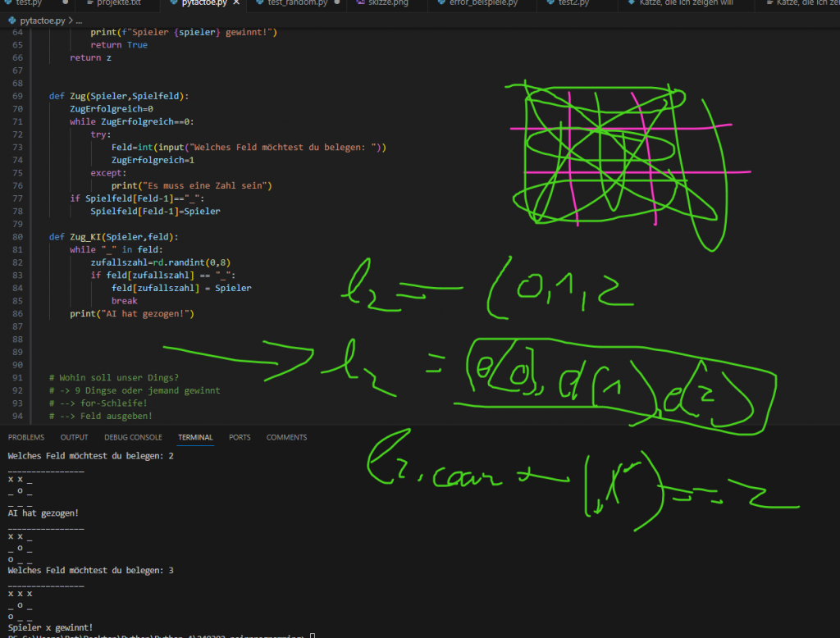Click the unsaved dot on the test_random.py tab

pos(336,3)
